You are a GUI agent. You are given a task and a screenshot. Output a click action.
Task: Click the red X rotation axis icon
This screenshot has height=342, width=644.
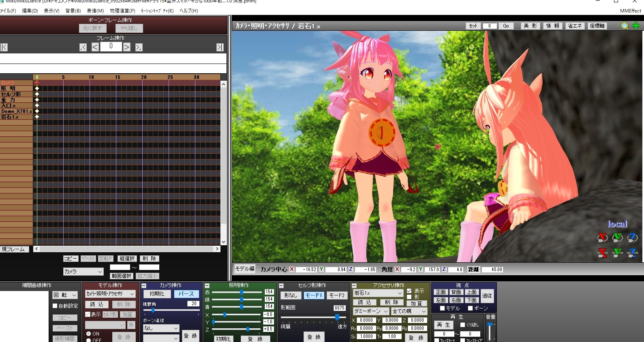pos(603,238)
